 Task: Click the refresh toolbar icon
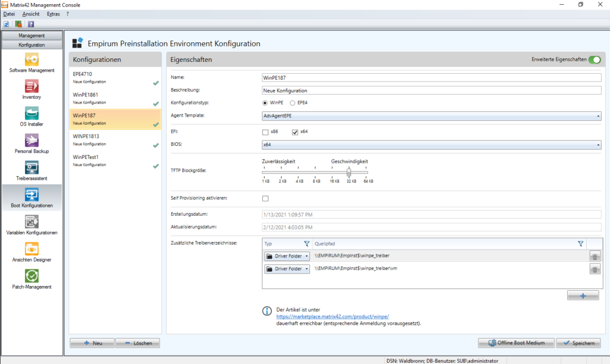click(x=6, y=24)
